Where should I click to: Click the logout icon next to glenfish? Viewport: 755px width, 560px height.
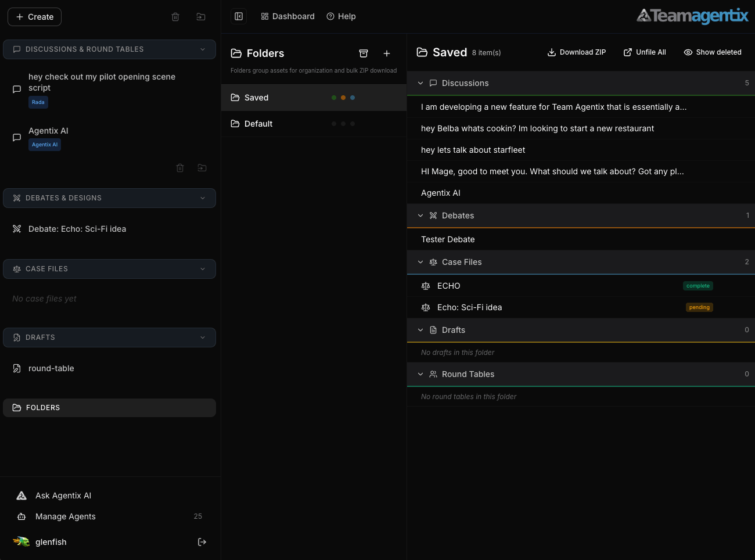pos(202,542)
